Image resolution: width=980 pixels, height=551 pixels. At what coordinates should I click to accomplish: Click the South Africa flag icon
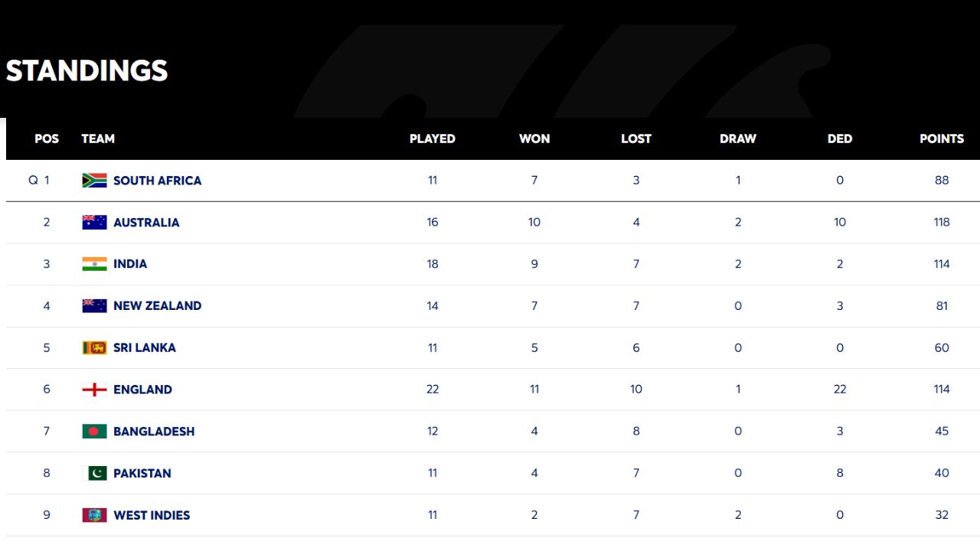[x=94, y=181]
